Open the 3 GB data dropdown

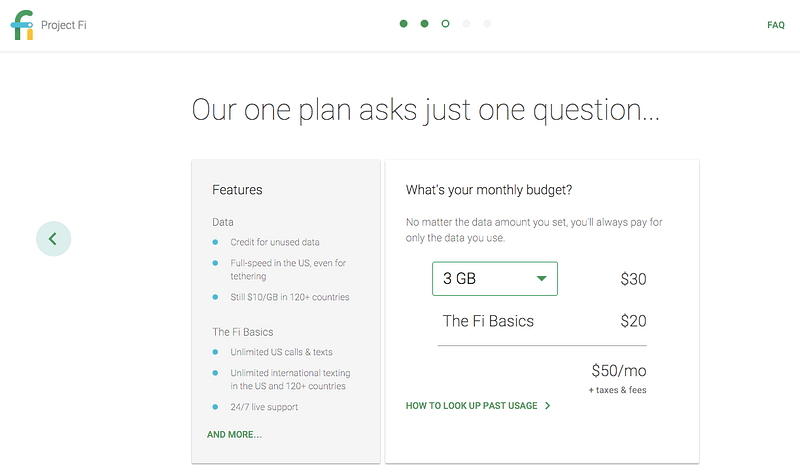(x=495, y=279)
